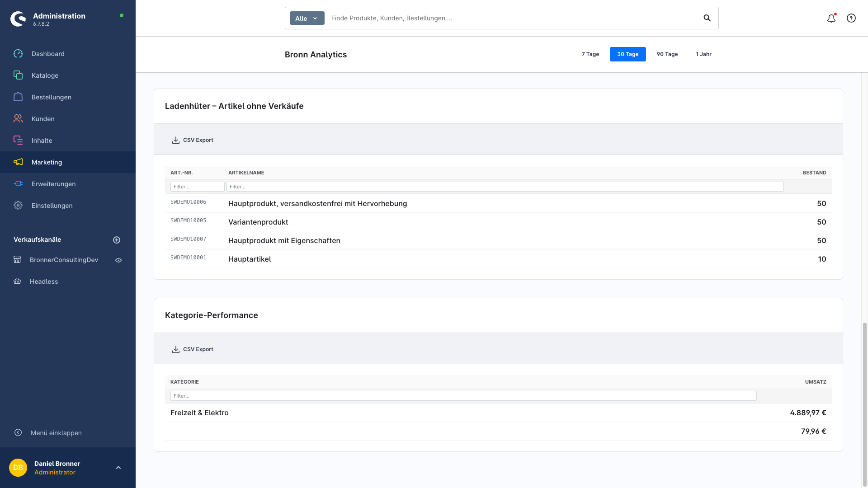The height and width of the screenshot is (488, 868).
Task: Click the Dashboard gauge icon
Action: click(18, 54)
